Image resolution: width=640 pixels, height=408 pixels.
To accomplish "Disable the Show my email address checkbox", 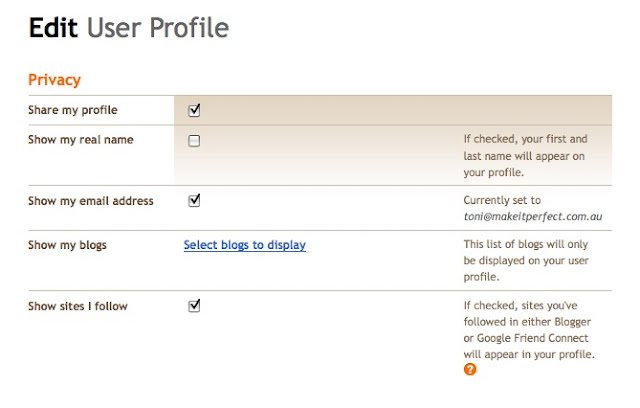I will [194, 200].
